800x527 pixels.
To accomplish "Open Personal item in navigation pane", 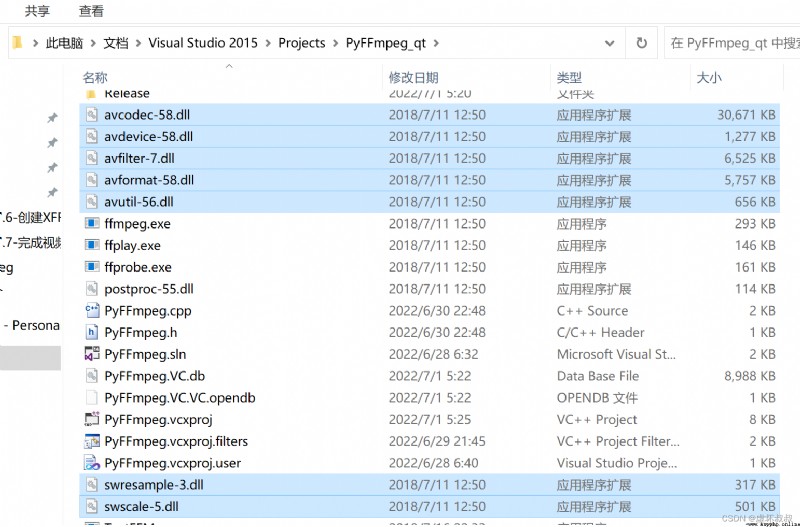I will pos(32,325).
